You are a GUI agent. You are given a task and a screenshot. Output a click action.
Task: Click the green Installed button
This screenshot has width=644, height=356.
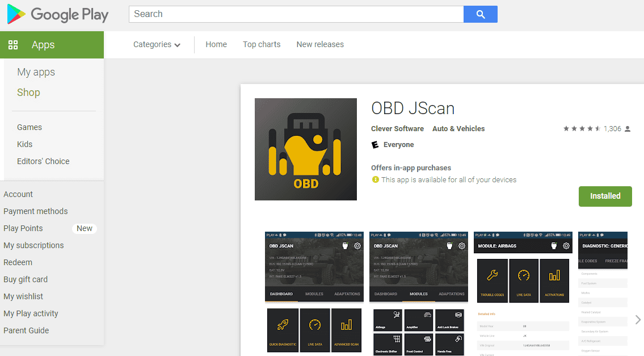(x=605, y=196)
